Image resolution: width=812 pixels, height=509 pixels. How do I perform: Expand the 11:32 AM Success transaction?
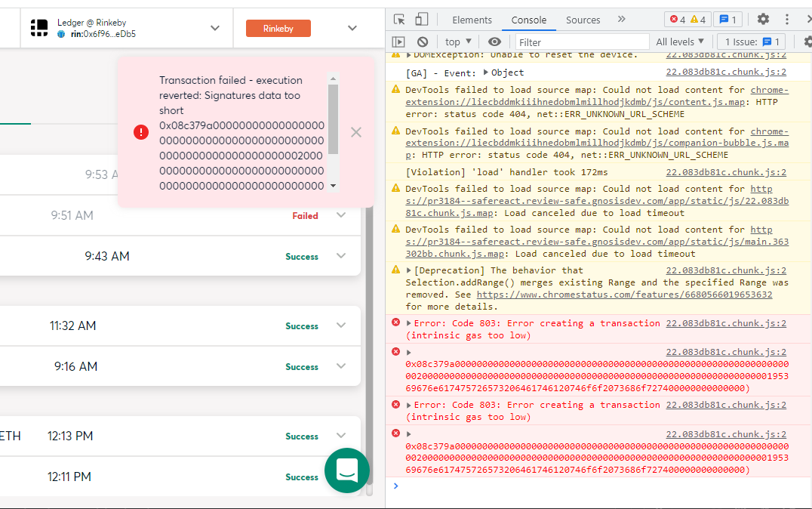tap(341, 325)
